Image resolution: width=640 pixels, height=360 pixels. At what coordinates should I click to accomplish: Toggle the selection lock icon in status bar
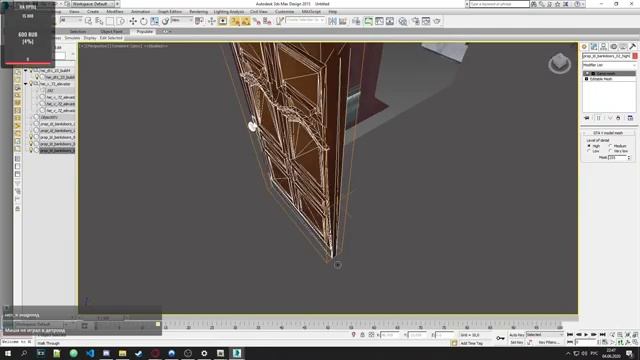pos(362,335)
